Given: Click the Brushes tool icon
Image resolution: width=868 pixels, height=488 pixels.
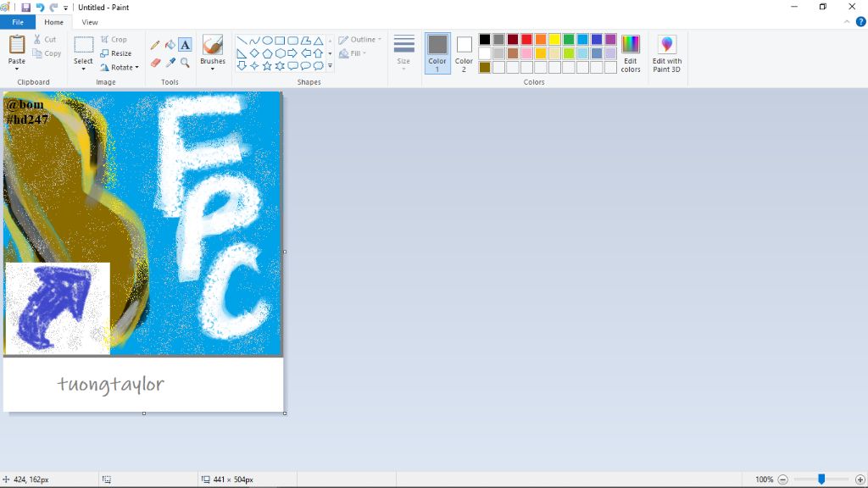Looking at the screenshot, I should pyautogui.click(x=213, y=44).
